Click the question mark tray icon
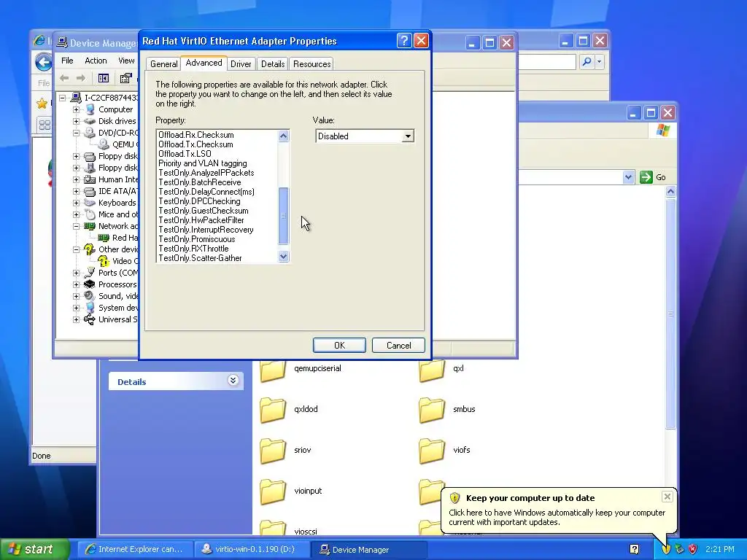This screenshot has height=560, width=747. (x=634, y=549)
